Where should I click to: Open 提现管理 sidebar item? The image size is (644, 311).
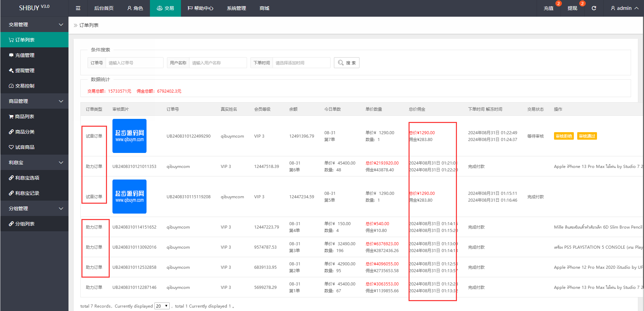[34, 71]
